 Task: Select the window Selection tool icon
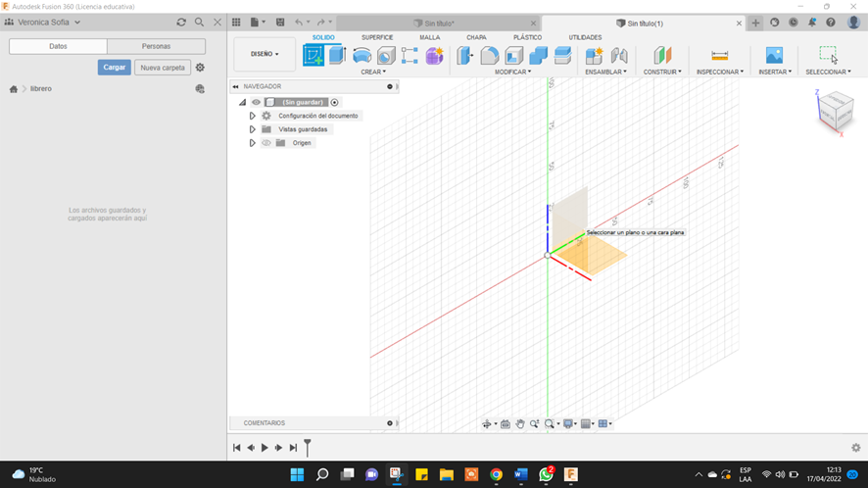tap(828, 55)
